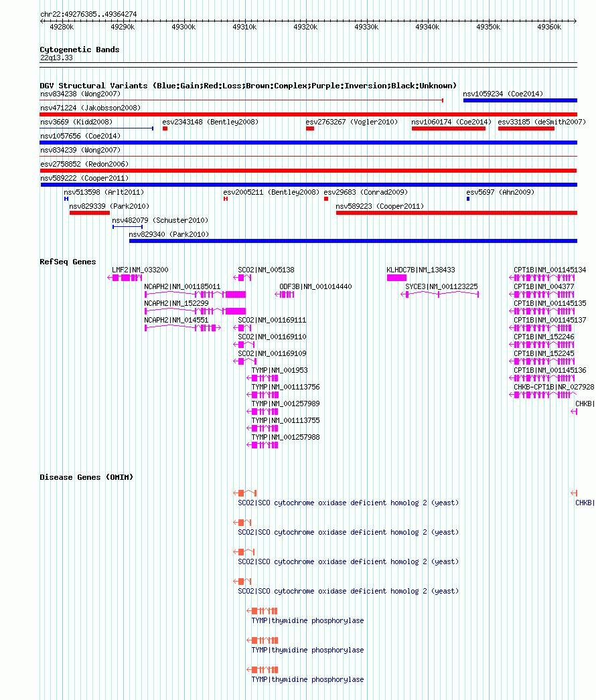The image size is (596, 700).
Task: Click the 49320k ruler tick label
Action: (x=305, y=27)
